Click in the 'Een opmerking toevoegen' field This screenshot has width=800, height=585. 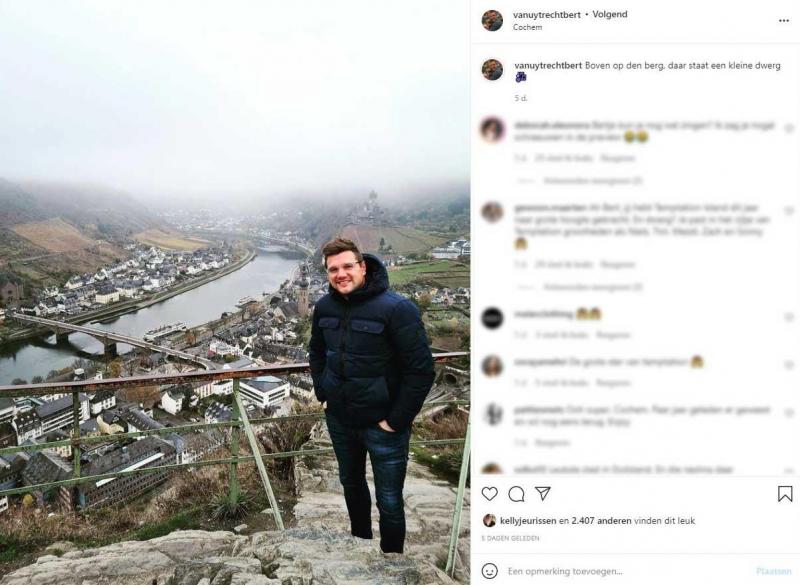coord(628,571)
